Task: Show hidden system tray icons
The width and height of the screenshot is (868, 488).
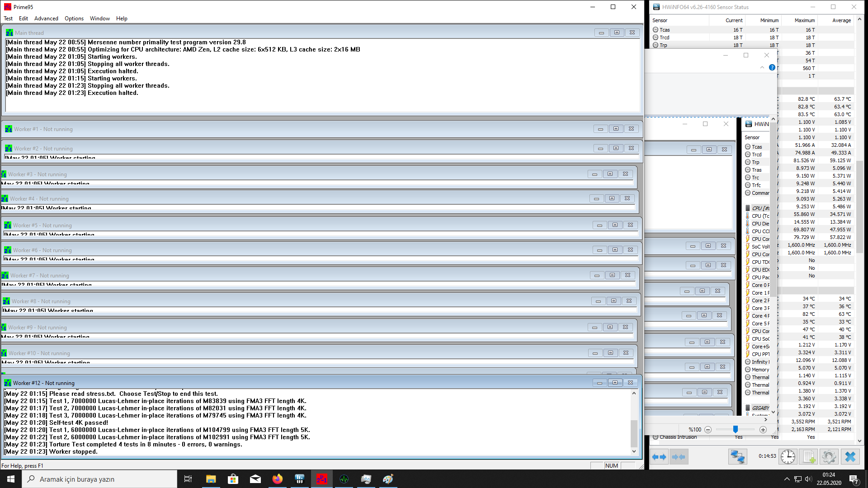Action: click(787, 479)
